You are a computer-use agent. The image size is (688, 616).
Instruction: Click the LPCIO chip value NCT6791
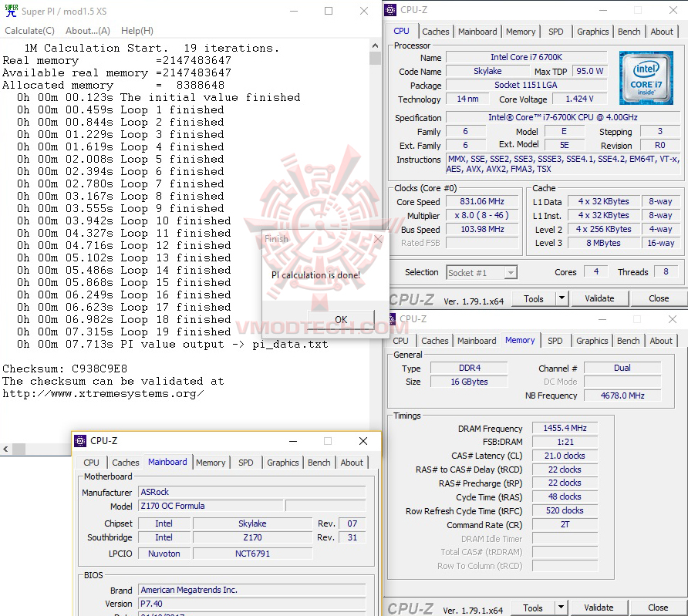252,554
